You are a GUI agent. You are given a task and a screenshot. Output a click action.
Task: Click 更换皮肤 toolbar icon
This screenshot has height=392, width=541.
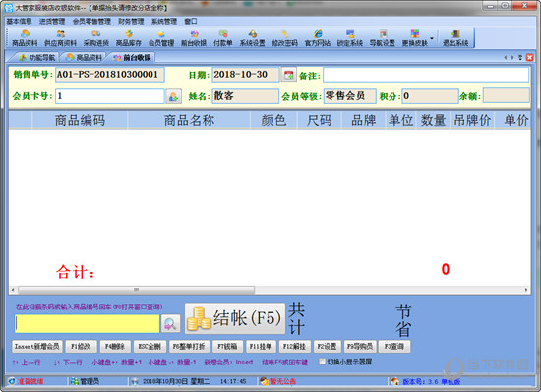[x=415, y=38]
